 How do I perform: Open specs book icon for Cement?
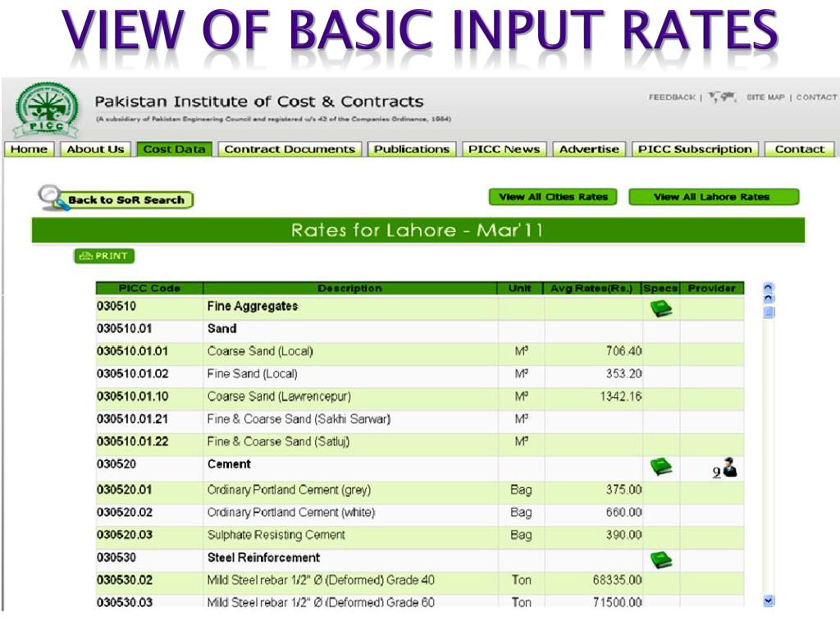point(661,467)
